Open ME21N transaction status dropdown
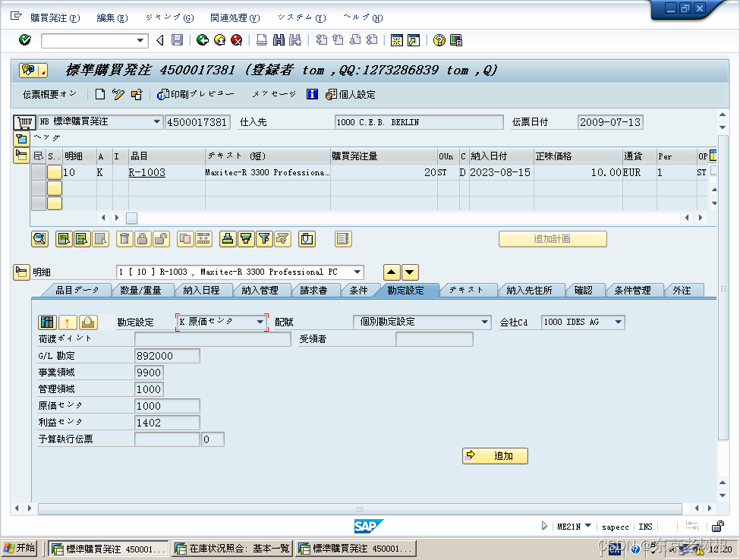The width and height of the screenshot is (740, 560). (588, 526)
